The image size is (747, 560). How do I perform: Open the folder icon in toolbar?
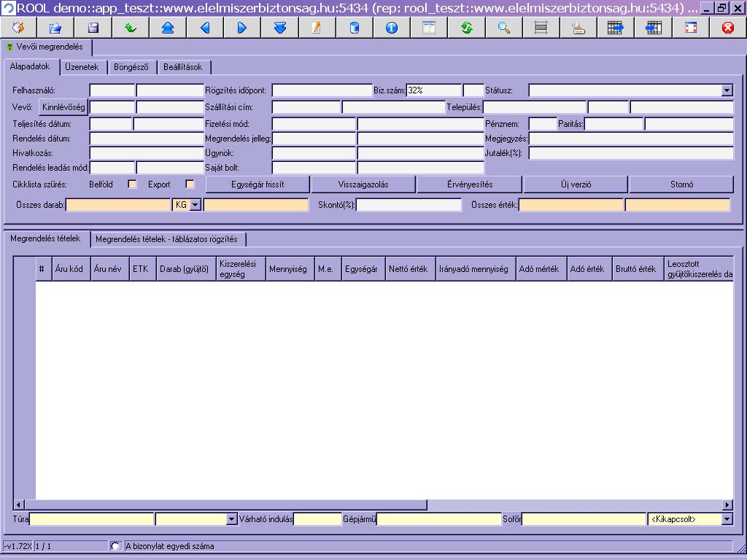(x=55, y=28)
